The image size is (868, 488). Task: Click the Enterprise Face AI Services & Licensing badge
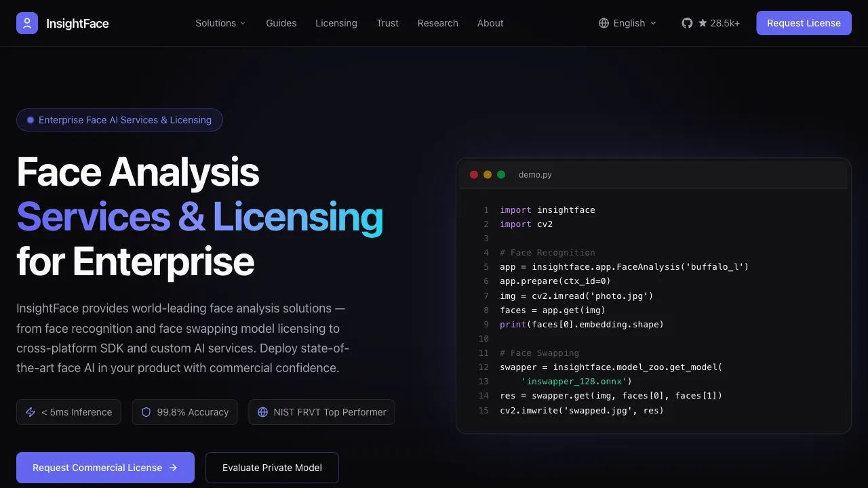[x=119, y=120]
